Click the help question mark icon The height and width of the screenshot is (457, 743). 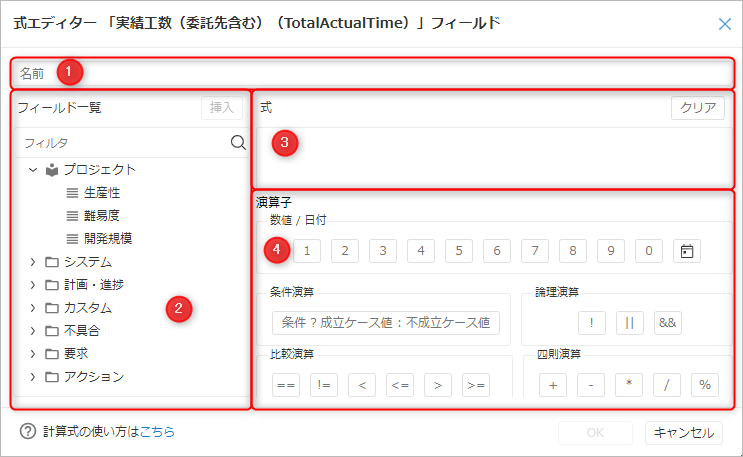(x=28, y=432)
